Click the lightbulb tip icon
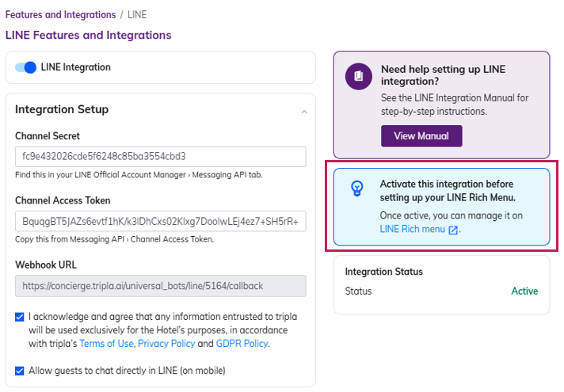Viewport: 564px width, 392px height. pos(357,188)
